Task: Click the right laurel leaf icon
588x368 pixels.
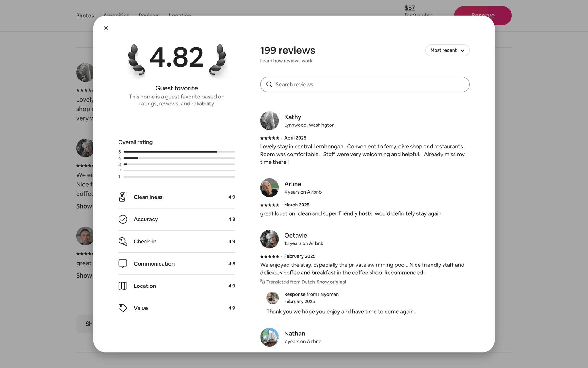Action: tap(218, 60)
